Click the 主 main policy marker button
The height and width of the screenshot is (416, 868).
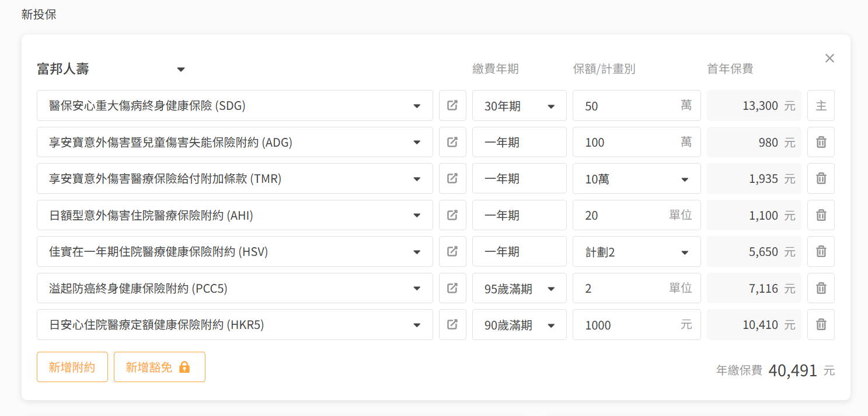(821, 106)
